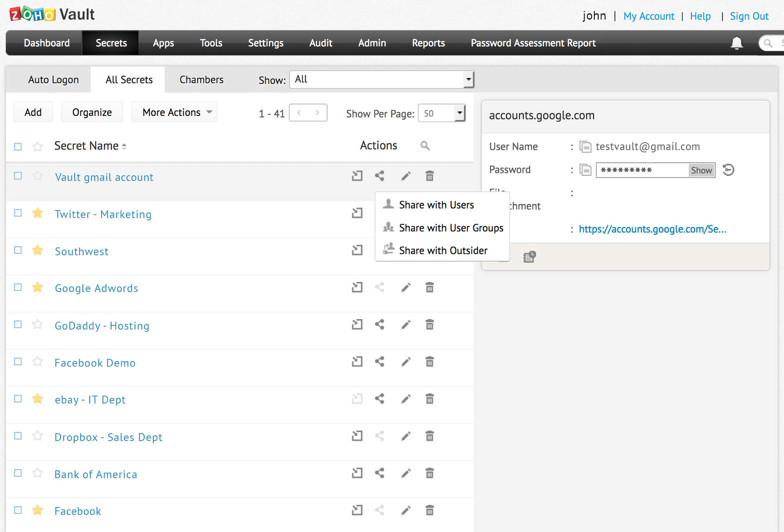Click auto logon icon for Southwest
This screenshot has width=784, height=532.
[357, 250]
